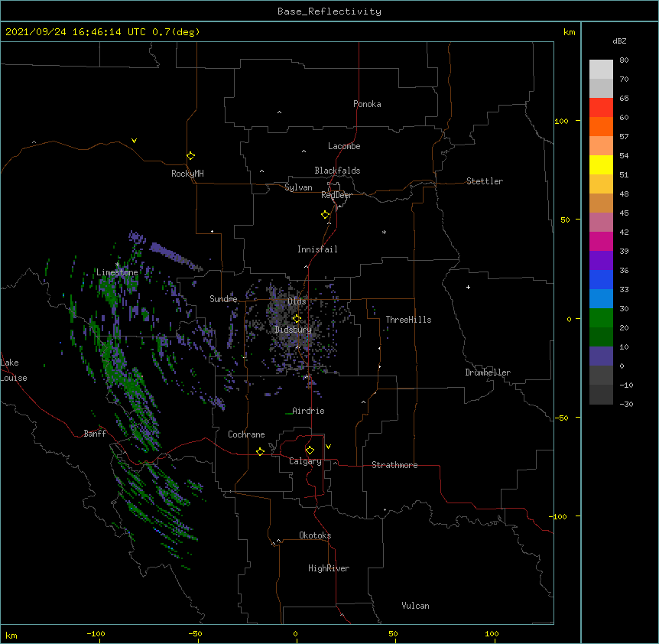Click the Stettler town label
The width and height of the screenshot is (659, 644).
tap(485, 181)
